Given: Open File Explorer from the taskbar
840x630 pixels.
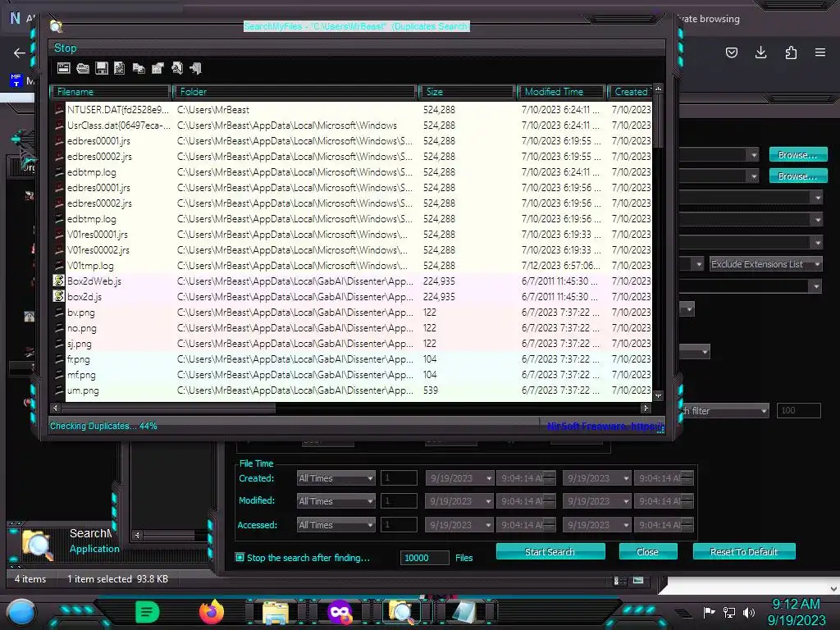Looking at the screenshot, I should click(x=276, y=612).
